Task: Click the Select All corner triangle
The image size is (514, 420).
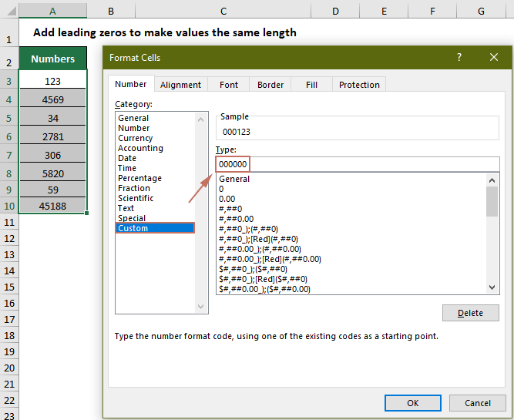Action: coord(12,11)
